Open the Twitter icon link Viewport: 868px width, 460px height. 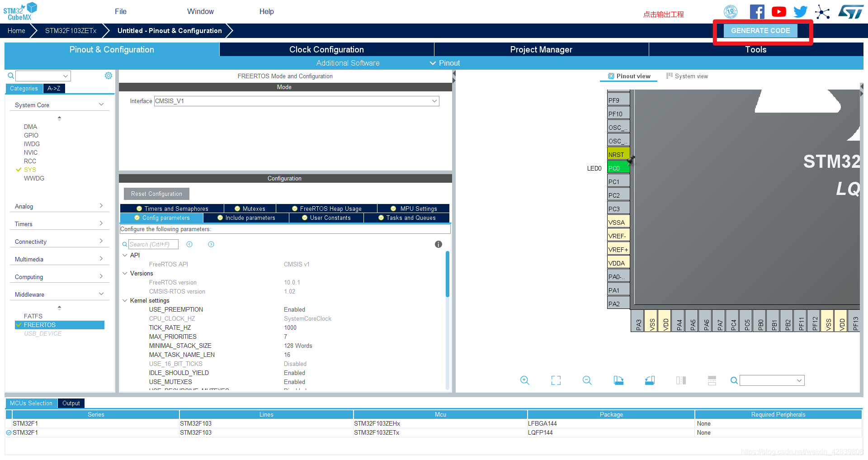(800, 12)
